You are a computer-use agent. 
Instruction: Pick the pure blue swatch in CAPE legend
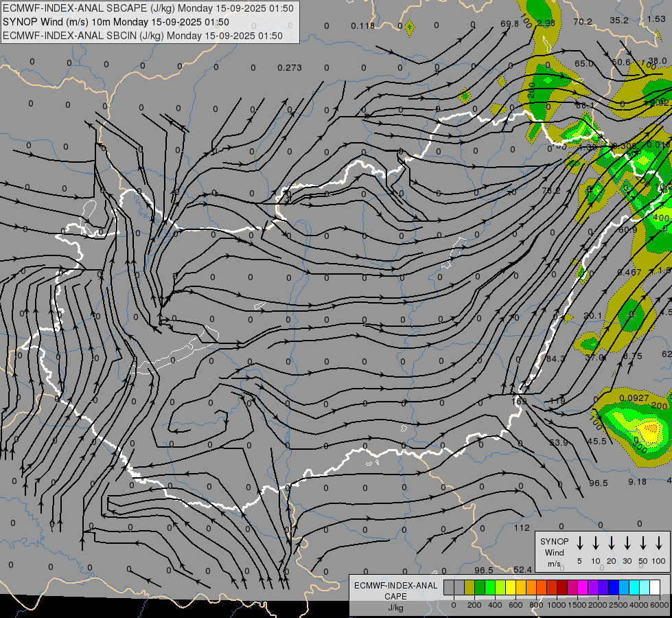(613, 588)
